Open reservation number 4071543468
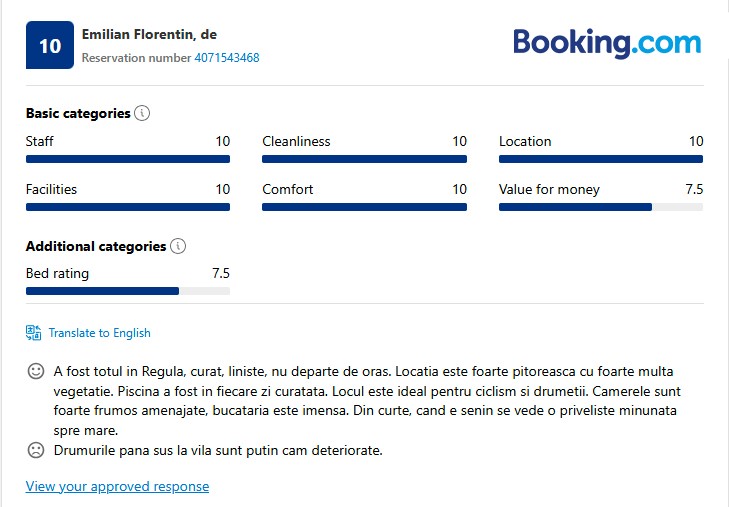729x507 pixels. (x=226, y=58)
